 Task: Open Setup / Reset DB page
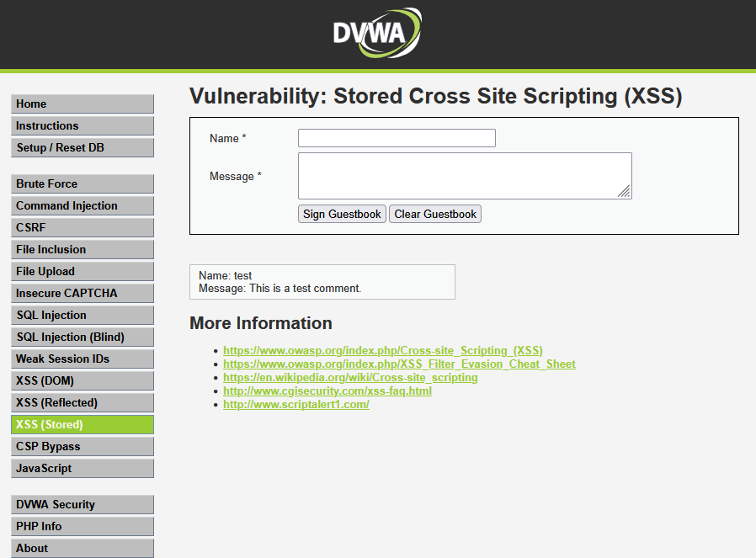(83, 148)
